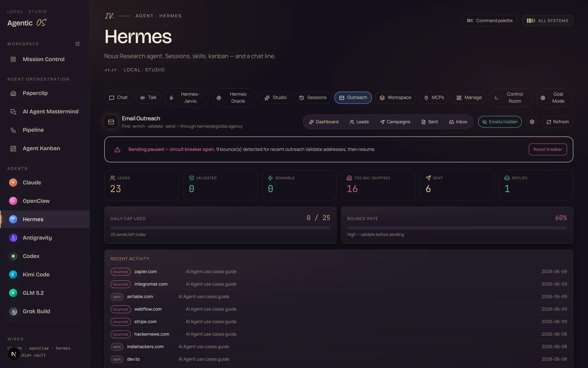This screenshot has height=368, width=588.
Task: Click the Antigravity agent avatar
Action: coord(13,238)
